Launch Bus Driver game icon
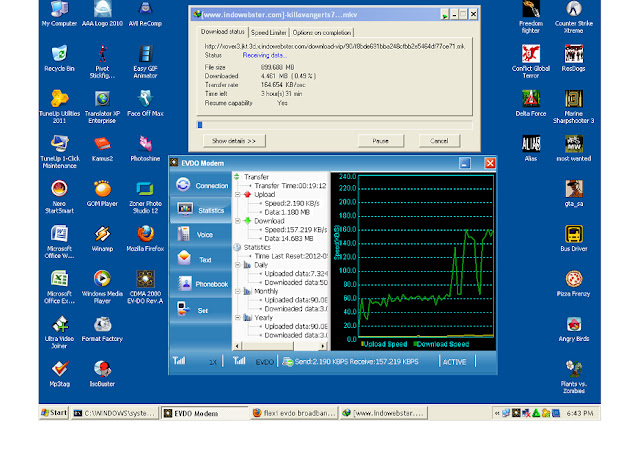Screen dimensions: 640x450 573,238
